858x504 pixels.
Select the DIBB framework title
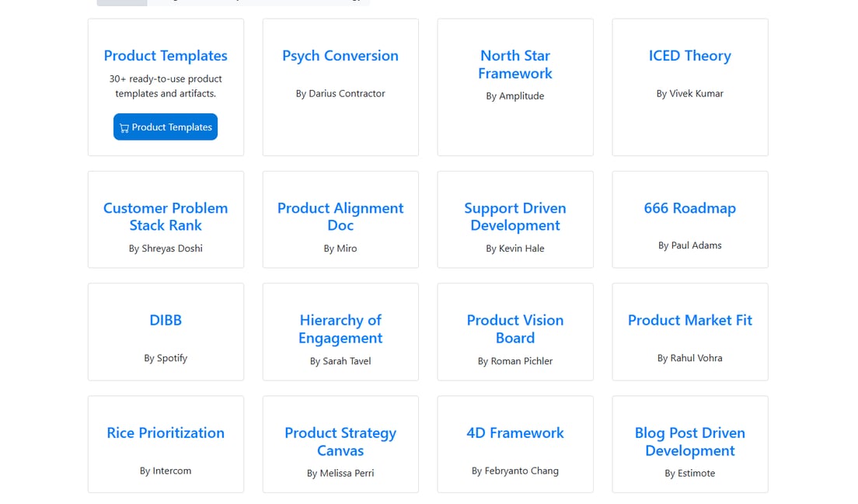tap(166, 320)
